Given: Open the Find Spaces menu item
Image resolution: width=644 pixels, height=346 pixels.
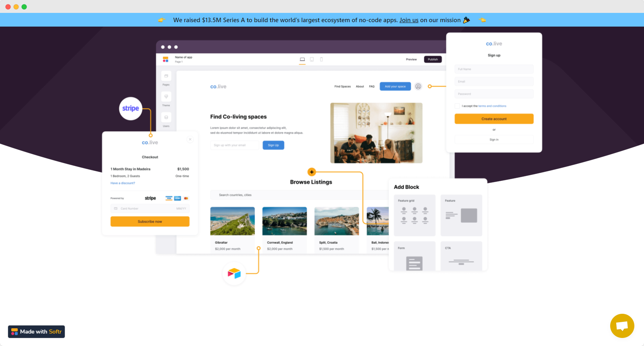Looking at the screenshot, I should coord(343,87).
